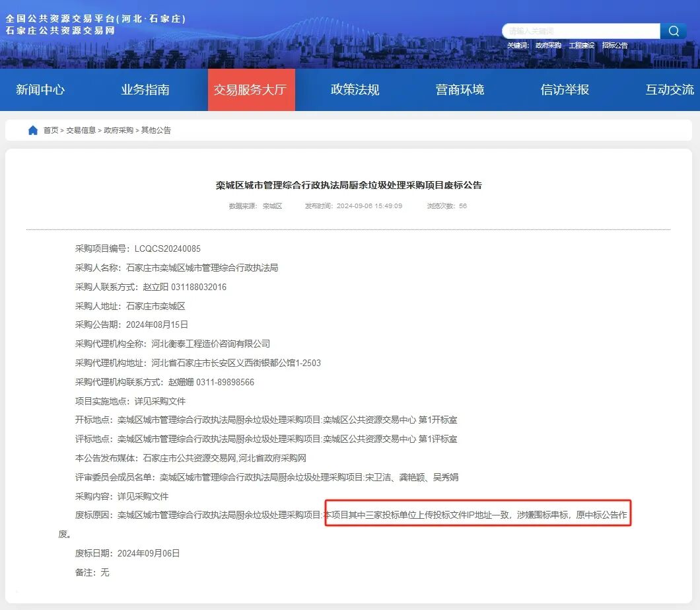This screenshot has width=700, height=610.
Task: Click the view count 浏览次数 56
Action: (447, 206)
